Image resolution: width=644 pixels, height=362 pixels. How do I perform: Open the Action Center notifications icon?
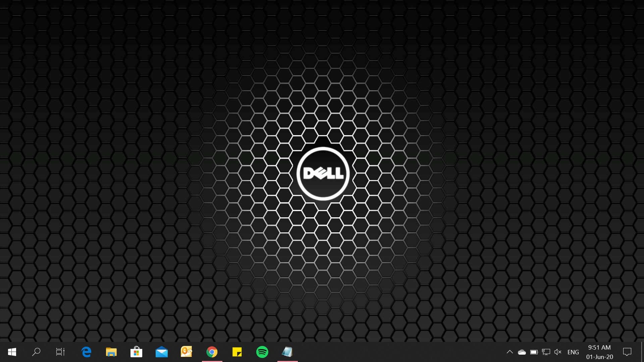click(x=627, y=352)
